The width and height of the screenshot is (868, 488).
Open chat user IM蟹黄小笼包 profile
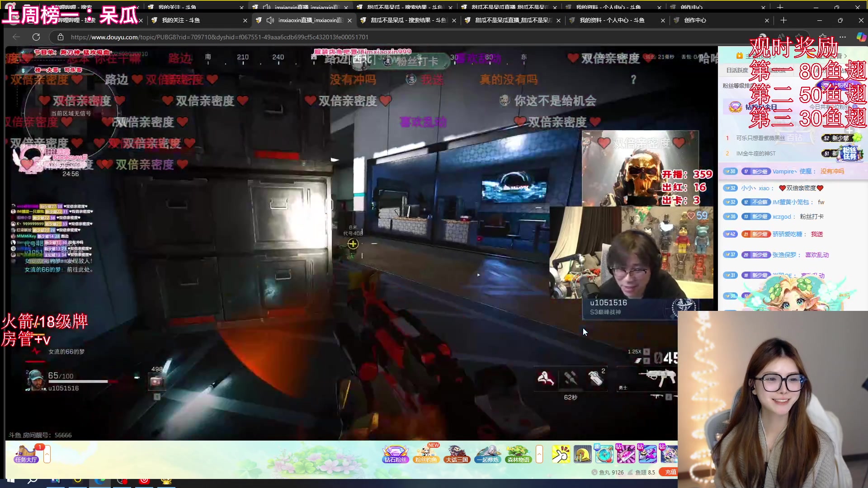[x=790, y=202]
